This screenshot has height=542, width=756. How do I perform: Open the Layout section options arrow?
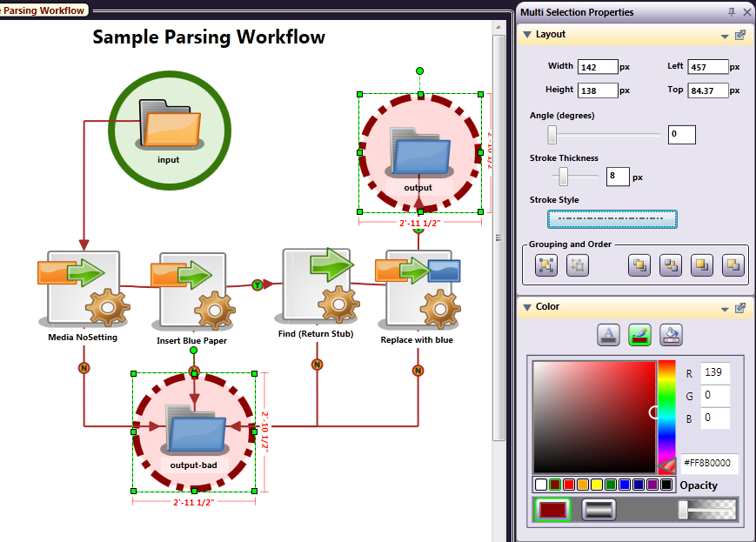(725, 37)
